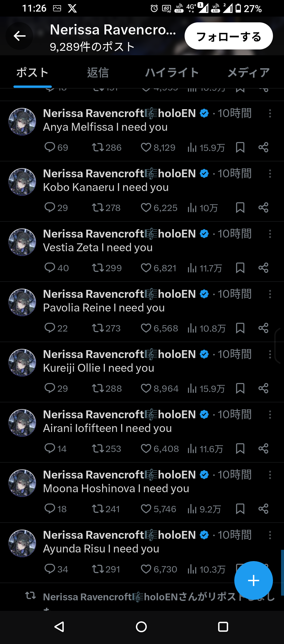Bookmark the Kobo Kanaeru post
Image resolution: width=284 pixels, height=644 pixels.
(x=240, y=208)
